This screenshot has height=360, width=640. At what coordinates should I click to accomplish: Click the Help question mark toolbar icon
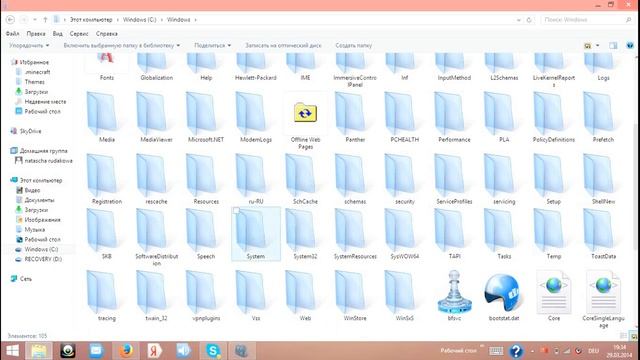pos(630,45)
